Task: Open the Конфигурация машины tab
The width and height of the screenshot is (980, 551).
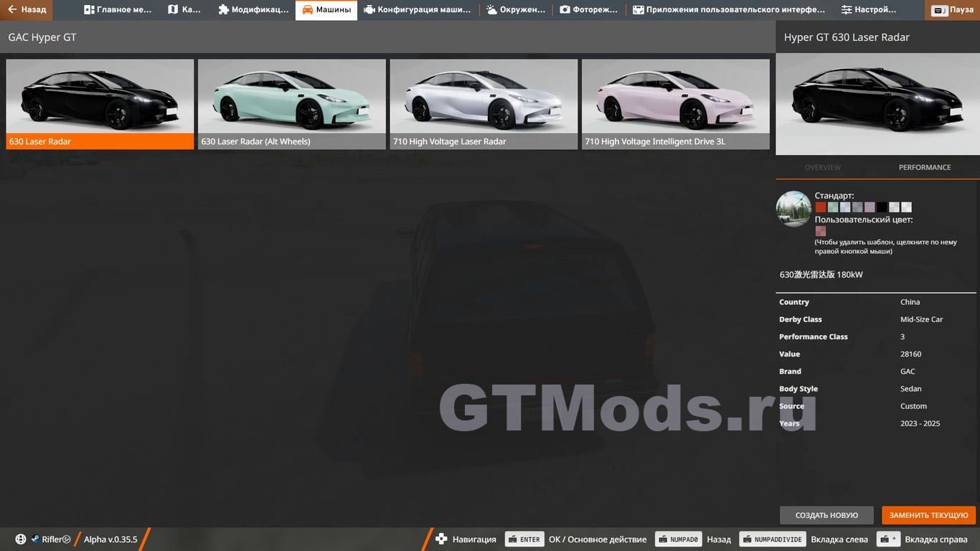Action: [x=418, y=10]
